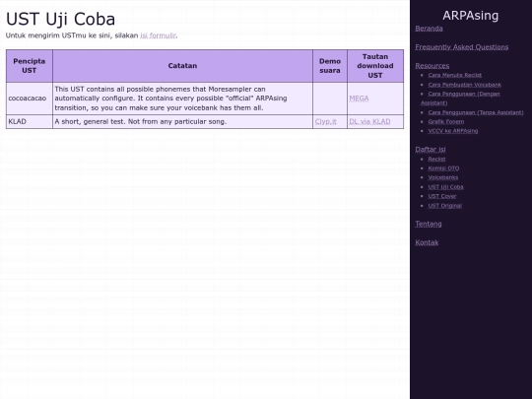Open the Reclist sidebar link

pos(436,159)
